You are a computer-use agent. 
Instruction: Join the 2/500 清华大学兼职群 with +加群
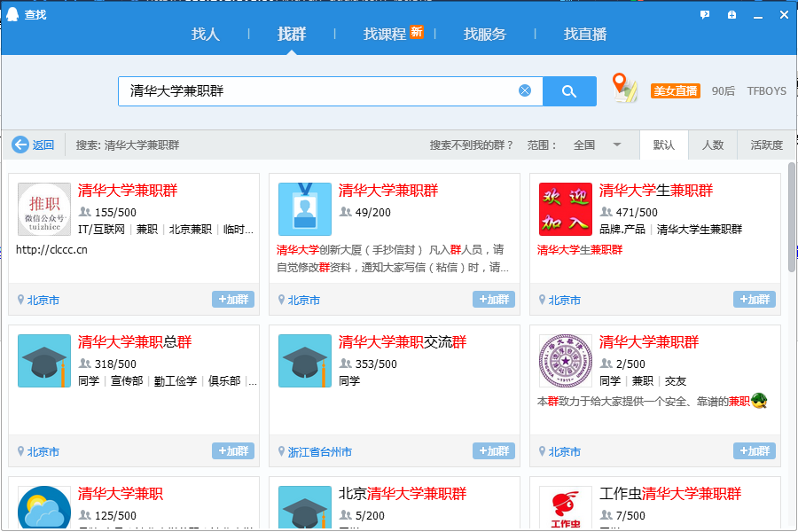[x=755, y=451]
